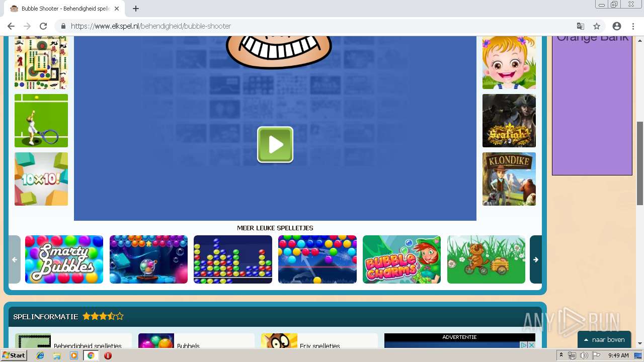Viewport: 644px width, 362px height.
Task: Show previous games in carousel
Action: click(15, 259)
